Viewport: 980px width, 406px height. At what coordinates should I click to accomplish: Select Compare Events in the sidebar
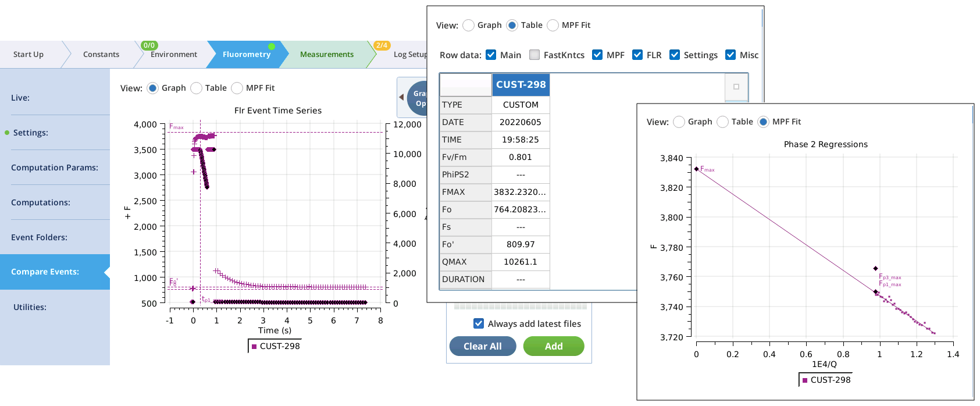[55, 272]
